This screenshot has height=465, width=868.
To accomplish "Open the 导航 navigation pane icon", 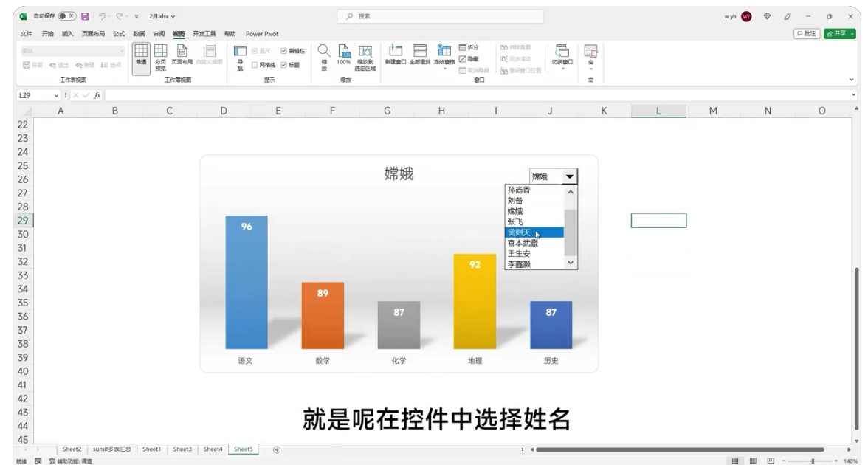I will 241,58.
